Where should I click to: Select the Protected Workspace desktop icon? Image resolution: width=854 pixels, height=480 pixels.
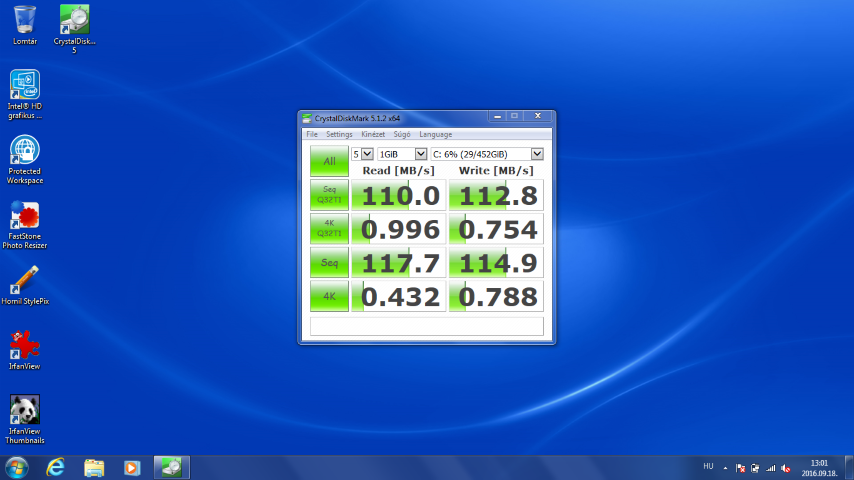click(25, 159)
